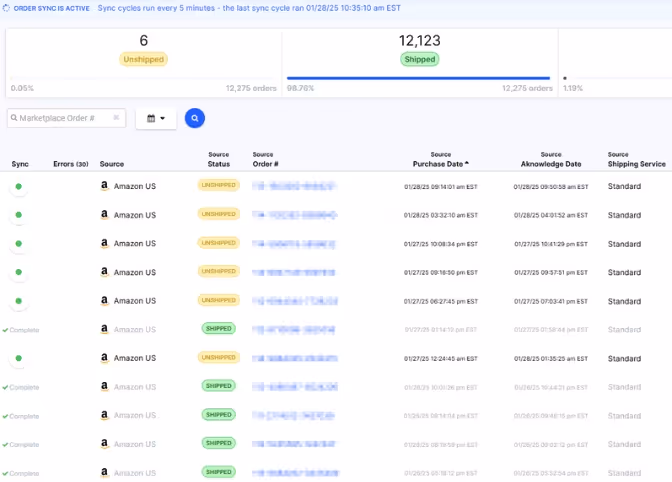Toggle sync dot for order purchased 01/27/25 09:16:50 pm
Image resolution: width=672 pixels, height=482 pixels.
[18, 272]
